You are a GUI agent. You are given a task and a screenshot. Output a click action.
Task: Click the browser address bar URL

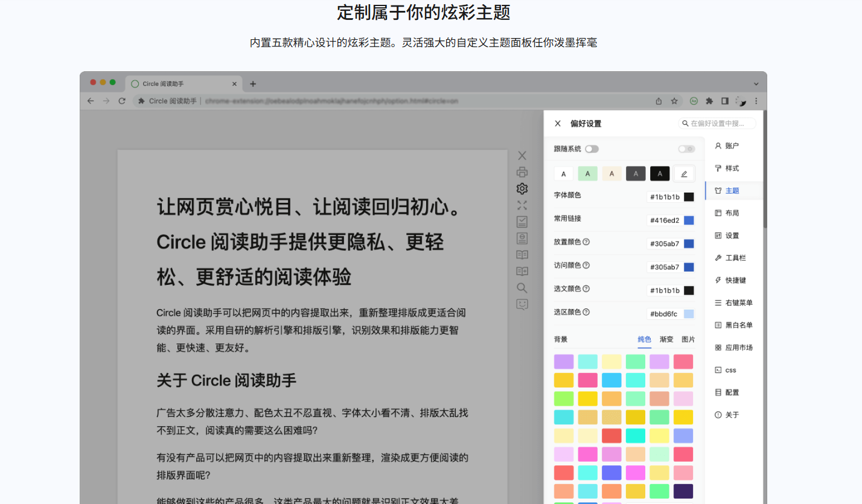[331, 101]
